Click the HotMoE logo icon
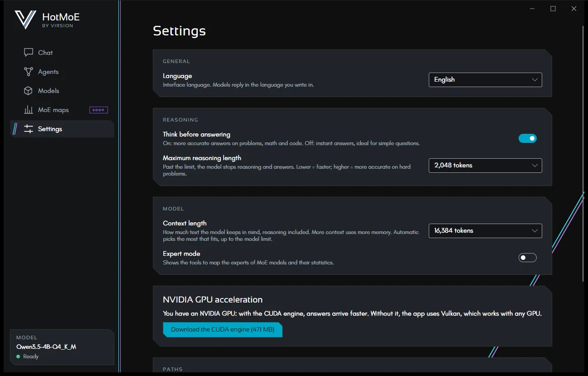This screenshot has width=588, height=376. click(25, 20)
